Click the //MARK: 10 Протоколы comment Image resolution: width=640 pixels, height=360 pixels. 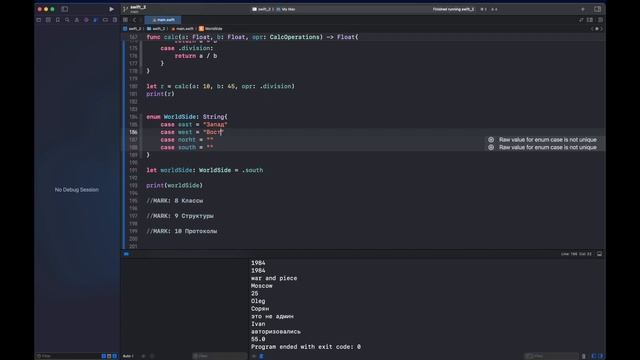click(182, 231)
